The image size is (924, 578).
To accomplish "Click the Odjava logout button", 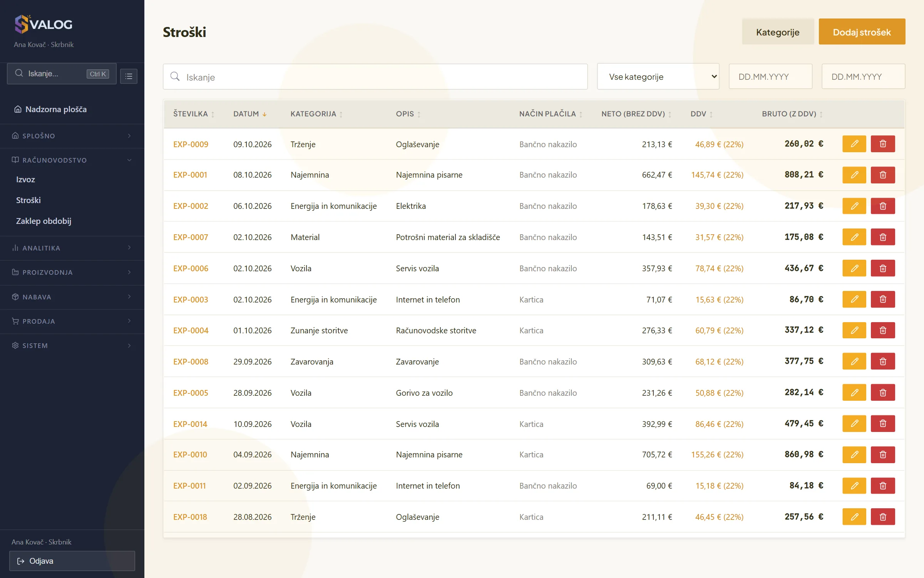I will click(72, 561).
